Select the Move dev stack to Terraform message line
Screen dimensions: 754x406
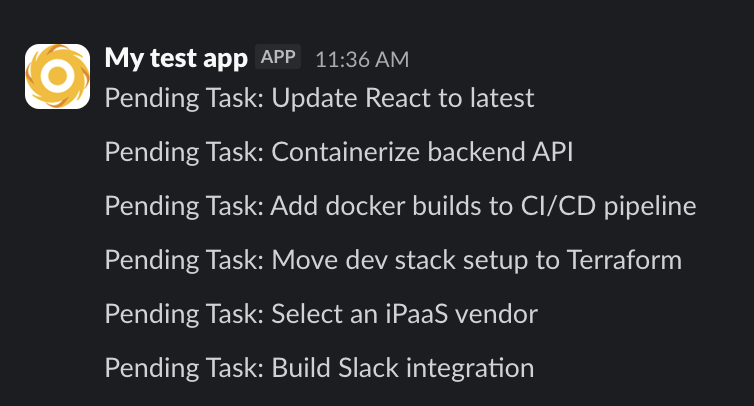click(393, 260)
